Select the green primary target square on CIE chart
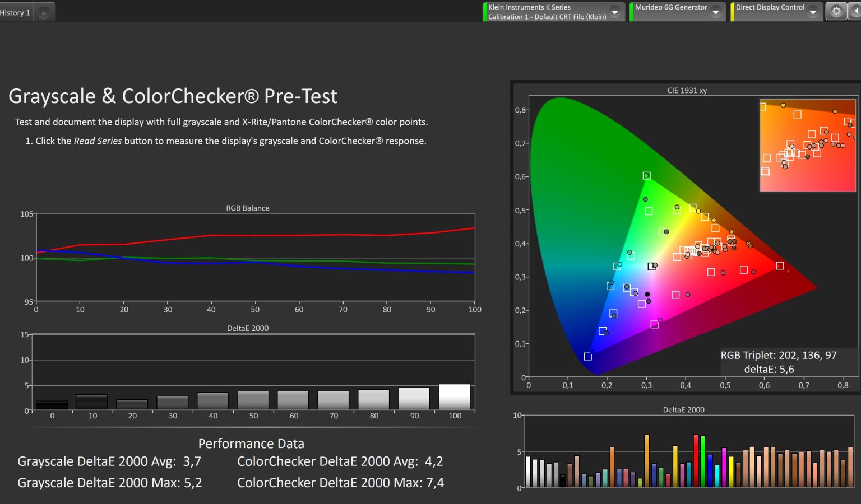 (646, 176)
